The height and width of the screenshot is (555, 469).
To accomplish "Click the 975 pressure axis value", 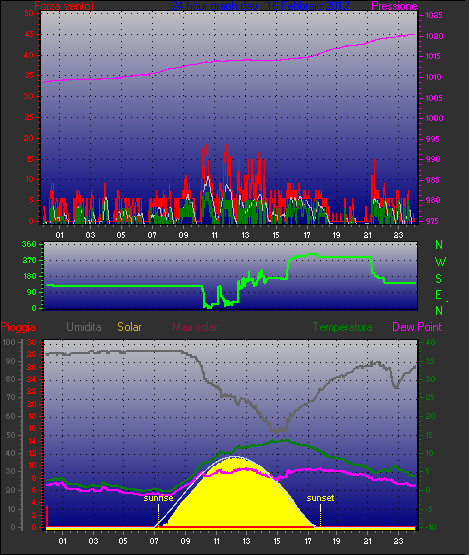I will (432, 221).
